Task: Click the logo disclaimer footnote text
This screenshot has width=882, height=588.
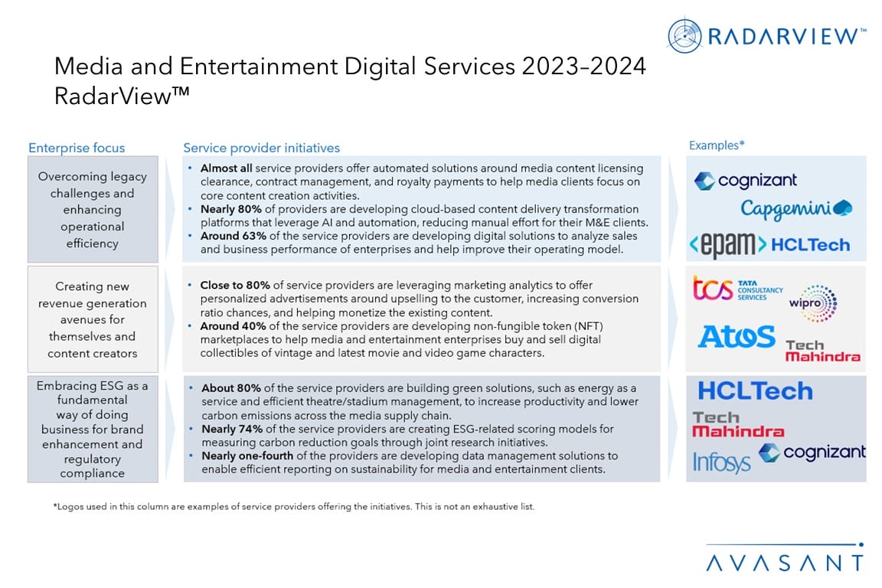Action: (293, 507)
